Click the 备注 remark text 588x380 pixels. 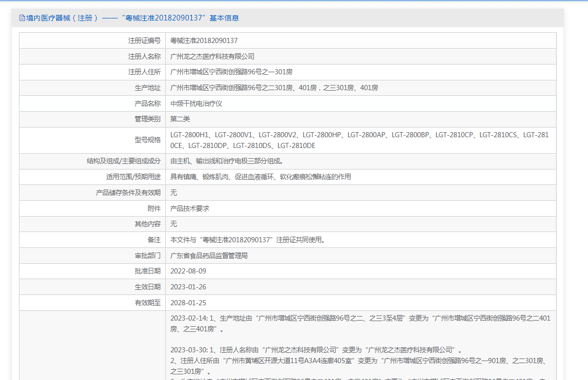pyautogui.click(x=248, y=240)
